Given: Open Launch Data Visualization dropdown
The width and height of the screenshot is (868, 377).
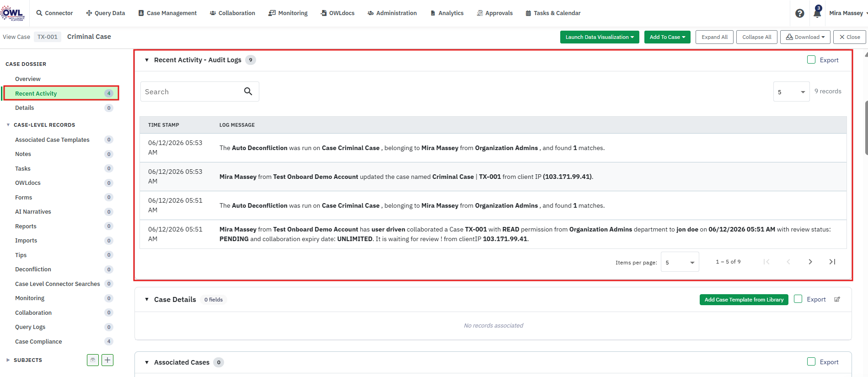Looking at the screenshot, I should [x=600, y=37].
